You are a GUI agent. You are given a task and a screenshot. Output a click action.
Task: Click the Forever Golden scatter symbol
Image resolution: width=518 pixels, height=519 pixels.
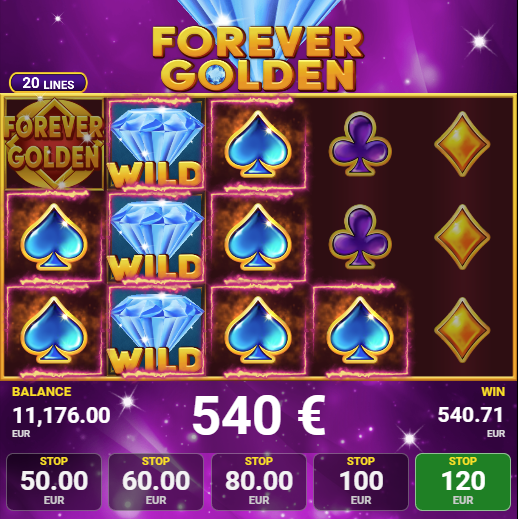coord(54,144)
